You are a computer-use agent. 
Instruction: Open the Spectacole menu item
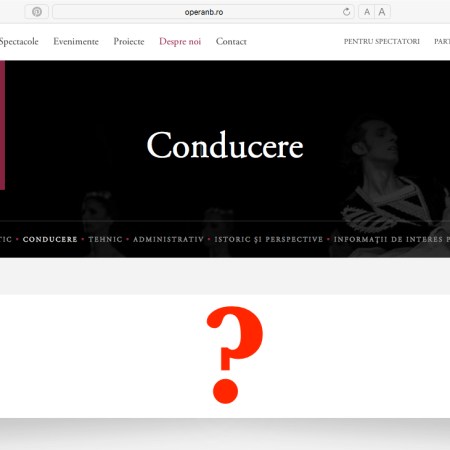click(19, 41)
